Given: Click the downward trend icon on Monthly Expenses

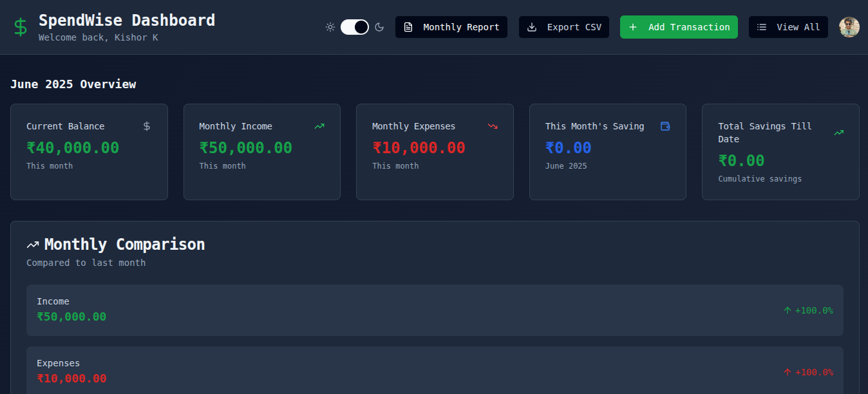Looking at the screenshot, I should [x=493, y=126].
